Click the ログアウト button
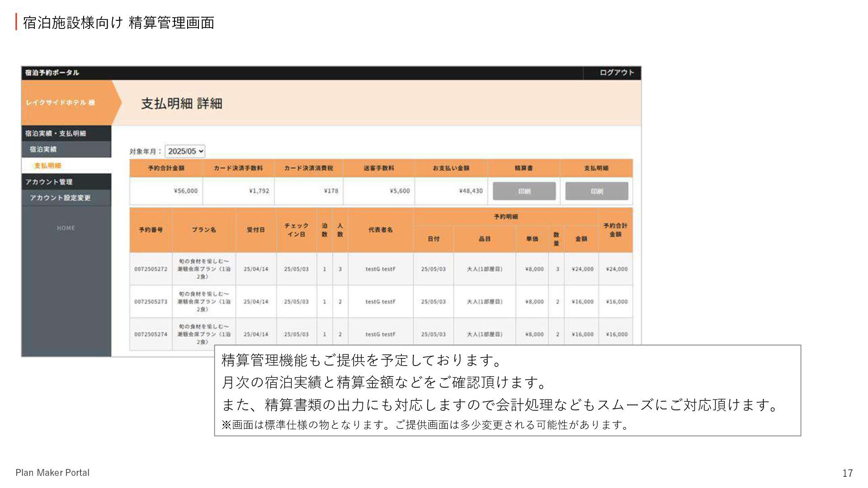Image resolution: width=868 pixels, height=488 pixels. coord(616,73)
